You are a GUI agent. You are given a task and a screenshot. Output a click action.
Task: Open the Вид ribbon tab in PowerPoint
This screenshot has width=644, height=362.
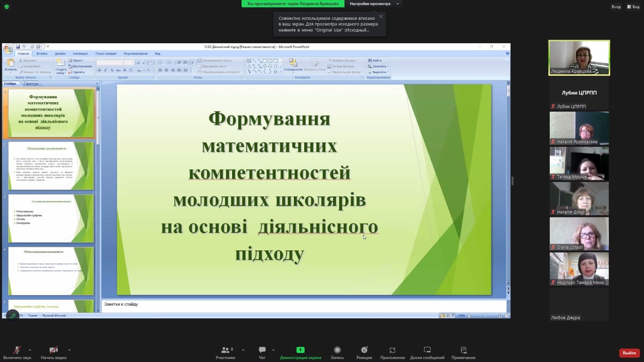click(x=158, y=54)
